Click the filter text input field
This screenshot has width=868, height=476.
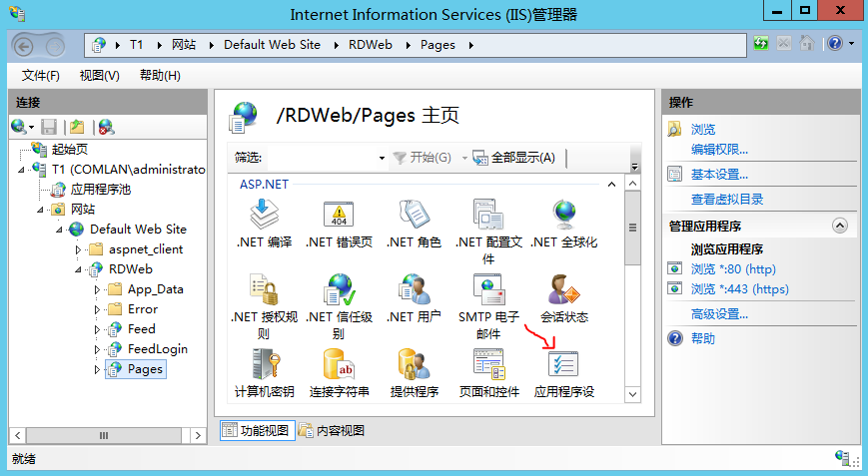[322, 158]
